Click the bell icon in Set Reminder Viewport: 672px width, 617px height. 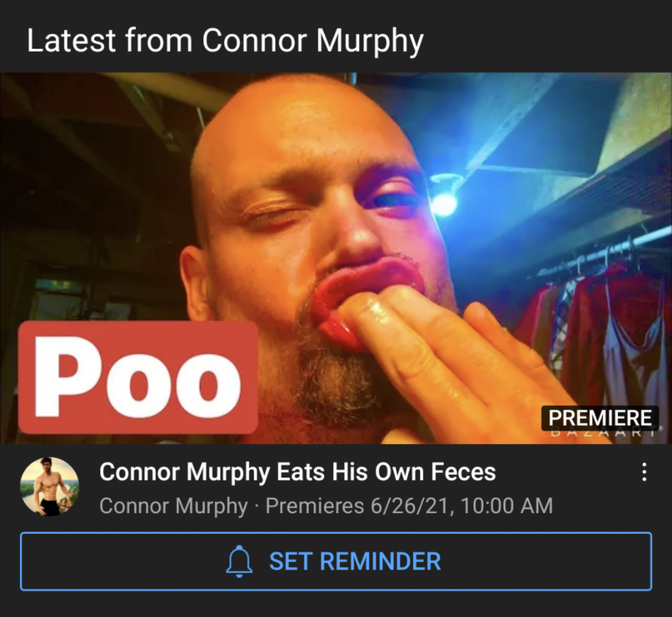239,561
